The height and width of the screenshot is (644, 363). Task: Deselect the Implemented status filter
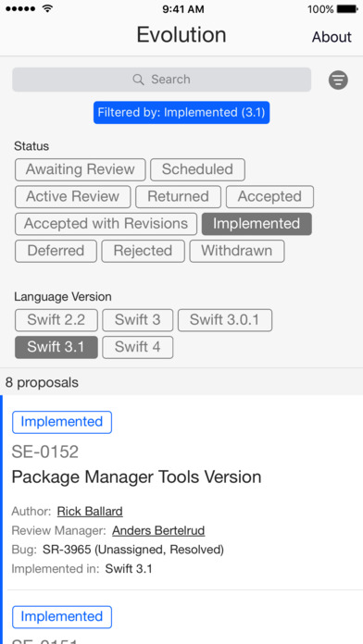257,224
